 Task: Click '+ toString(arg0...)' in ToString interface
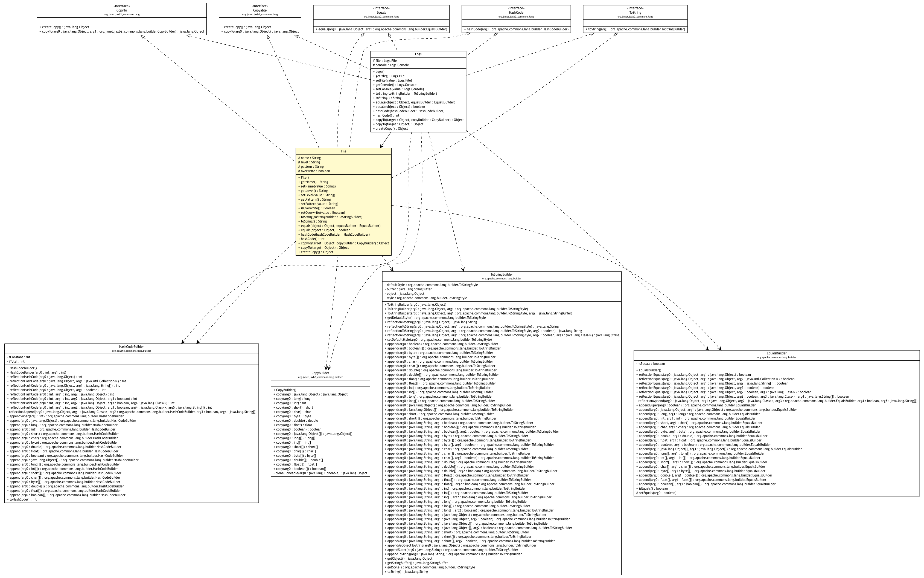pyautogui.click(x=635, y=30)
